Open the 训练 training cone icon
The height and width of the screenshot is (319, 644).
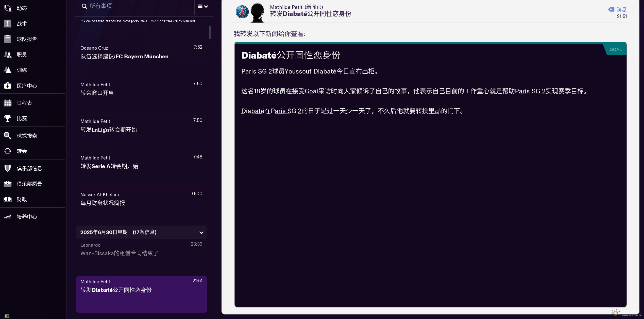[8, 70]
